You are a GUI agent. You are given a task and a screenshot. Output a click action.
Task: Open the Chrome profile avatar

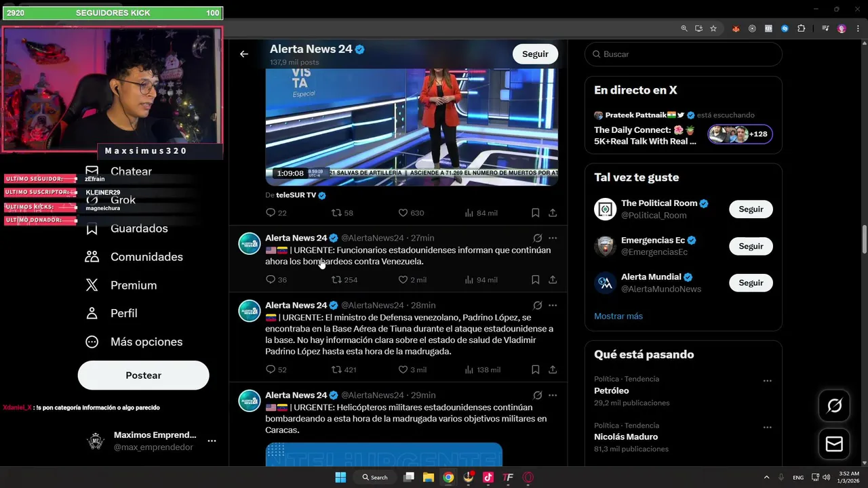842,28
